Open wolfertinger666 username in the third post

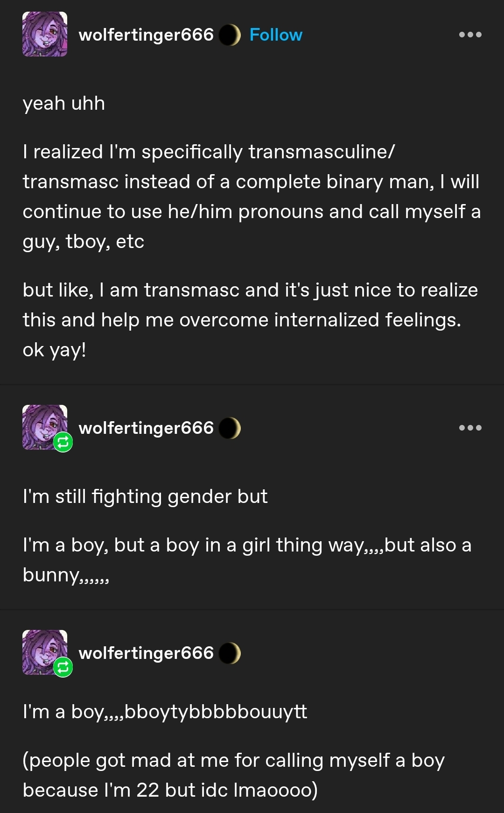pyautogui.click(x=146, y=653)
